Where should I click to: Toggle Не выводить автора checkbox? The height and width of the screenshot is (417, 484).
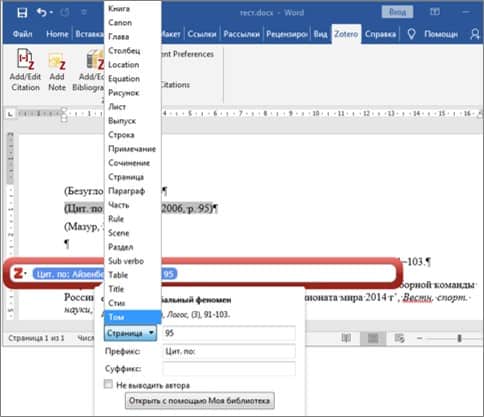pos(108,384)
